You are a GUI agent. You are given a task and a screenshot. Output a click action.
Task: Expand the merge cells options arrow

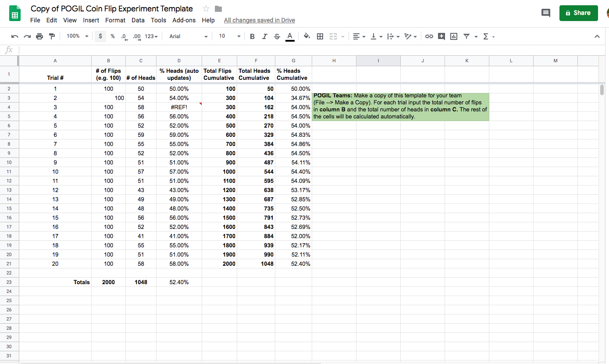click(343, 36)
